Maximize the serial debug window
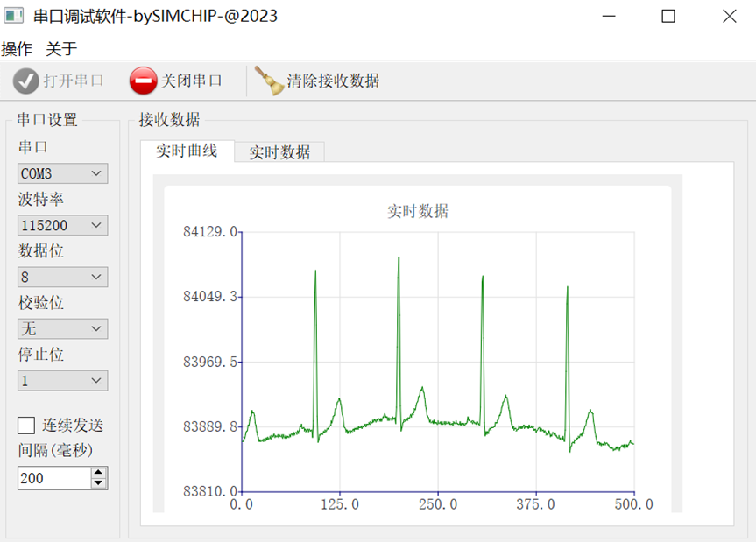Screen dimensions: 756x542 (x=668, y=16)
